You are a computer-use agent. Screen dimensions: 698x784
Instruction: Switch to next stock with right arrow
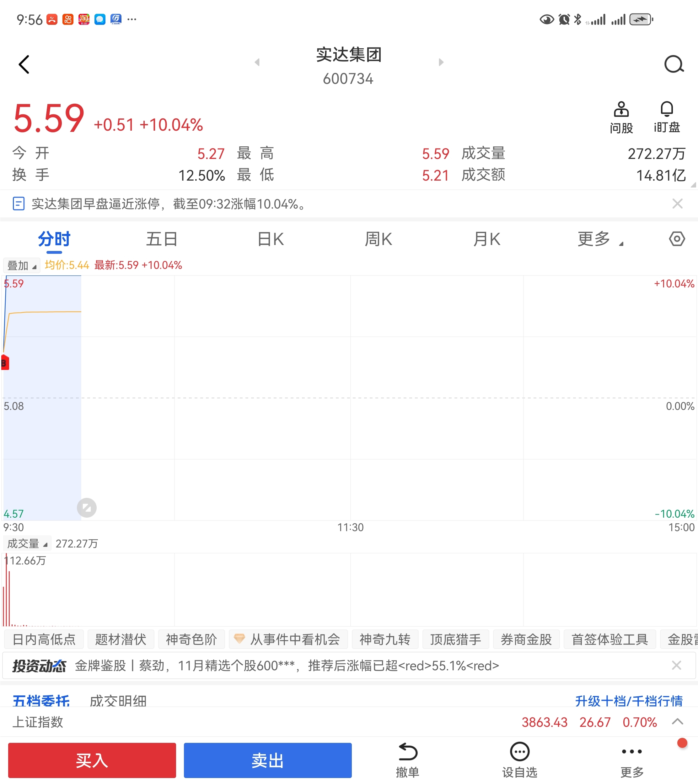click(x=441, y=62)
